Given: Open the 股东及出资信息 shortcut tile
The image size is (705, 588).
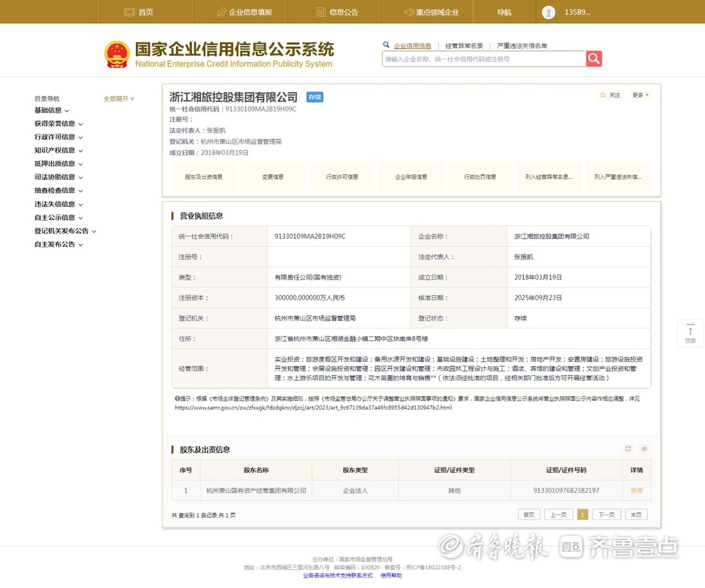Looking at the screenshot, I should point(204,177).
